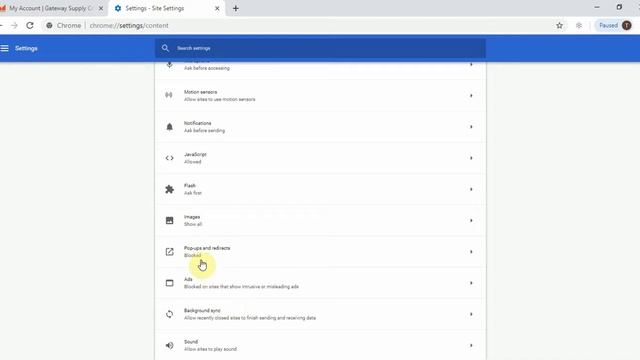
Task: Reload the page
Action: tap(30, 25)
